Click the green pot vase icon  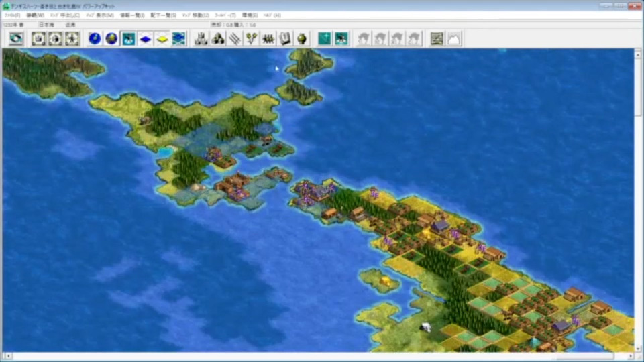click(x=303, y=39)
